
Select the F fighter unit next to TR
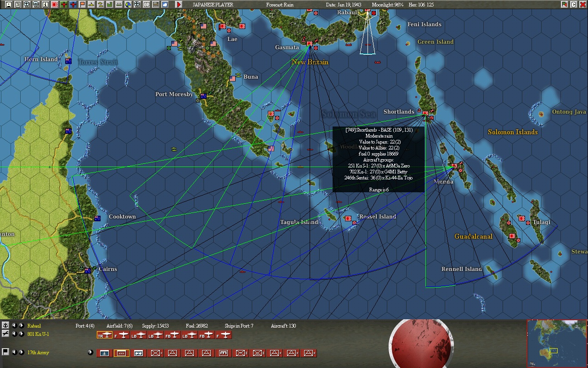[x=122, y=335]
